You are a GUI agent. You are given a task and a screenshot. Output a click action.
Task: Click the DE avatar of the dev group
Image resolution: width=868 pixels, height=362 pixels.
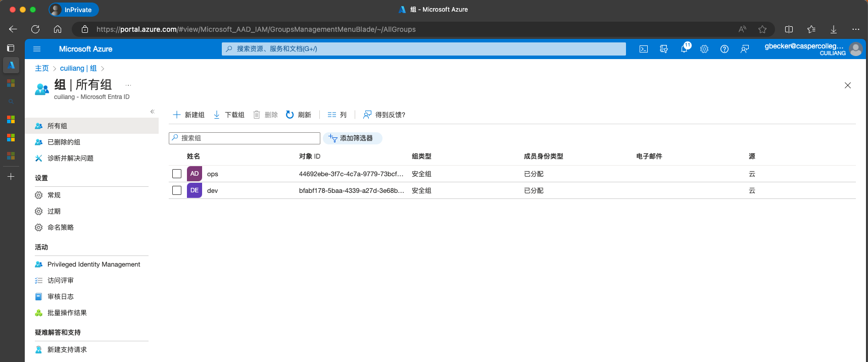pyautogui.click(x=195, y=190)
